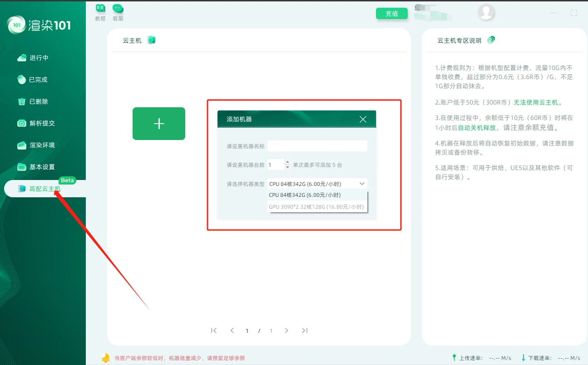Choose CPU 84核342G option in list
The image size is (588, 365).
tap(317, 195)
